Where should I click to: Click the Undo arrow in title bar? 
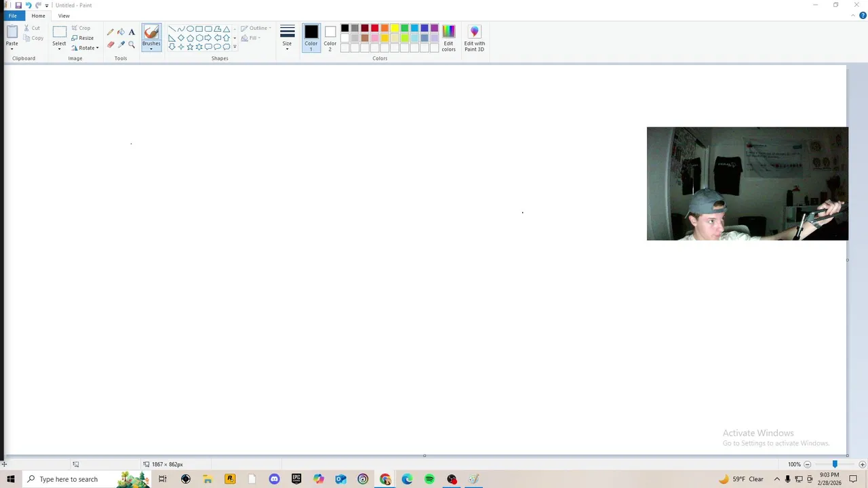pyautogui.click(x=28, y=5)
